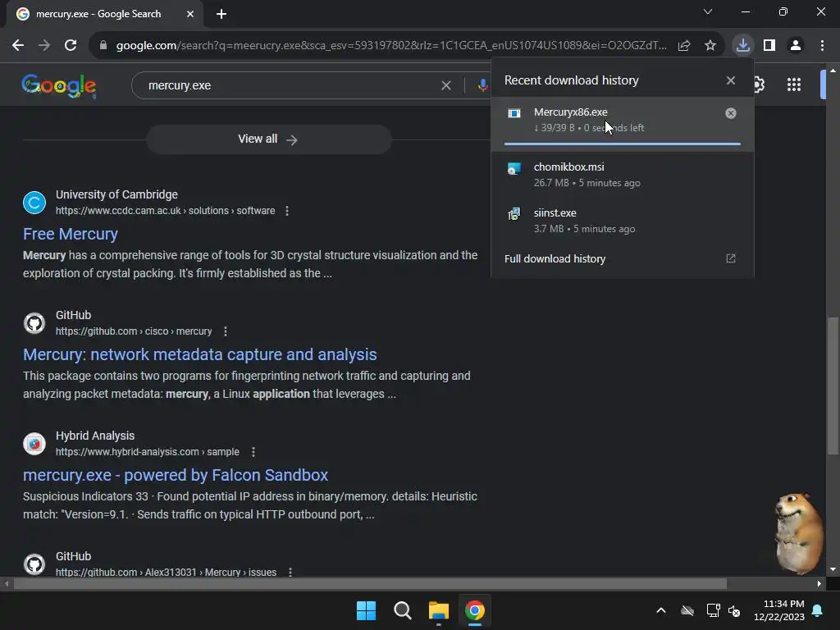This screenshot has height=630, width=840.
Task: Open mercury.exe - powered by Falcon Sandbox result
Action: click(x=176, y=475)
